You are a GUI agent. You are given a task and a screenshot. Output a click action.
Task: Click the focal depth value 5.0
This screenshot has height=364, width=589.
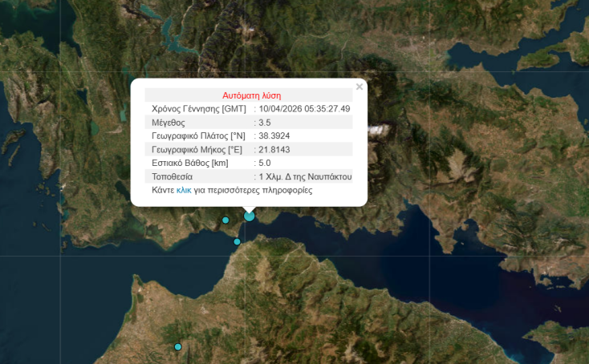(x=265, y=163)
